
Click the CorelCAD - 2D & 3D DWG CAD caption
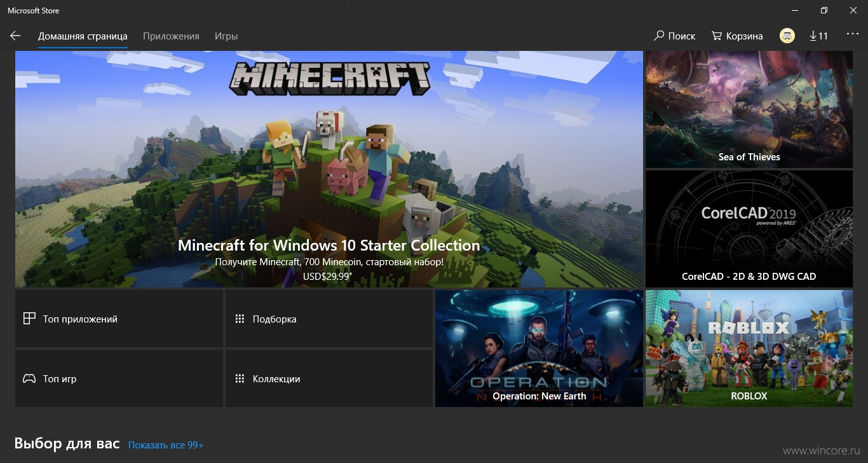(749, 277)
